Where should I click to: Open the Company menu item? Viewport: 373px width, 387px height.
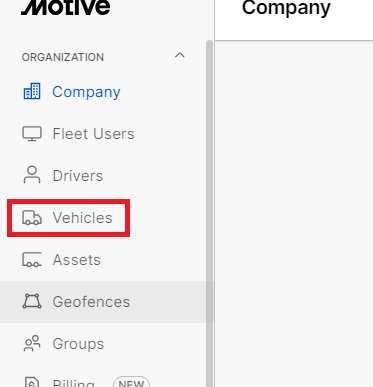coord(86,92)
